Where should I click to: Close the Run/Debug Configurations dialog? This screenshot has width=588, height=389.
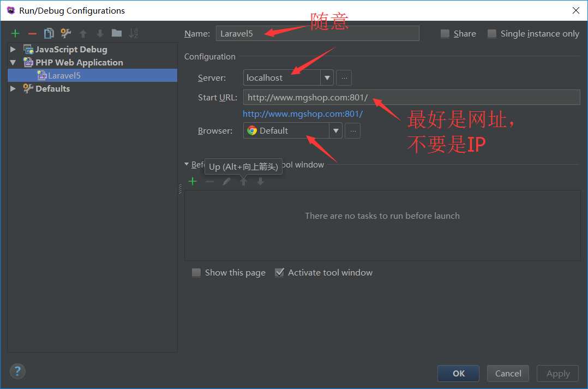pyautogui.click(x=576, y=10)
